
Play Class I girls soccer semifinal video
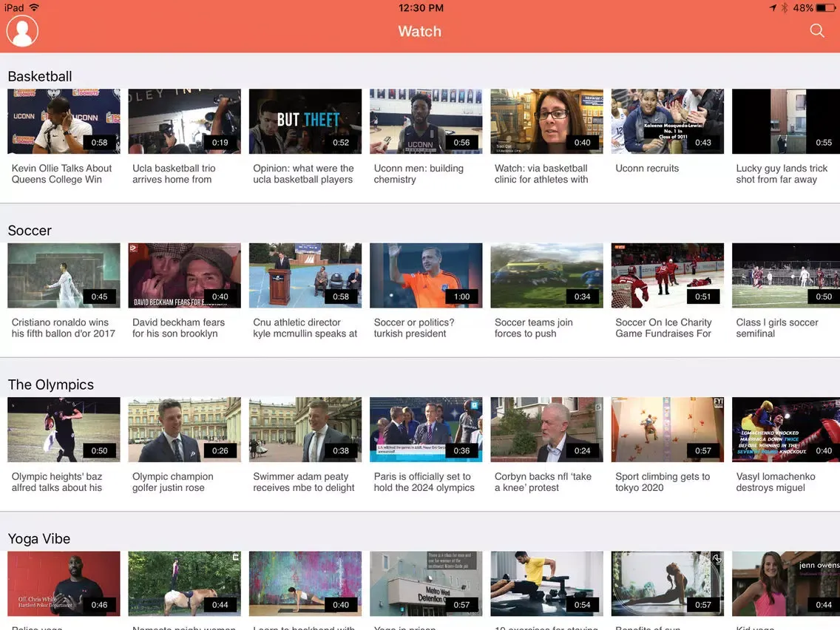pyautogui.click(x=786, y=275)
